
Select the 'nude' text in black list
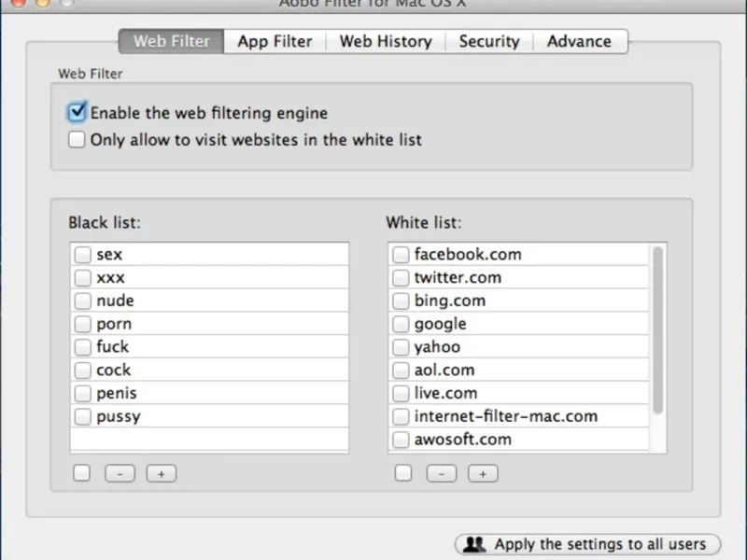click(x=115, y=301)
